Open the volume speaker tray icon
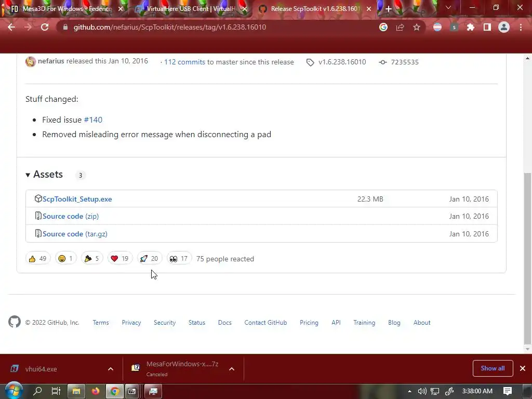The width and height of the screenshot is (532, 399). 422,391
